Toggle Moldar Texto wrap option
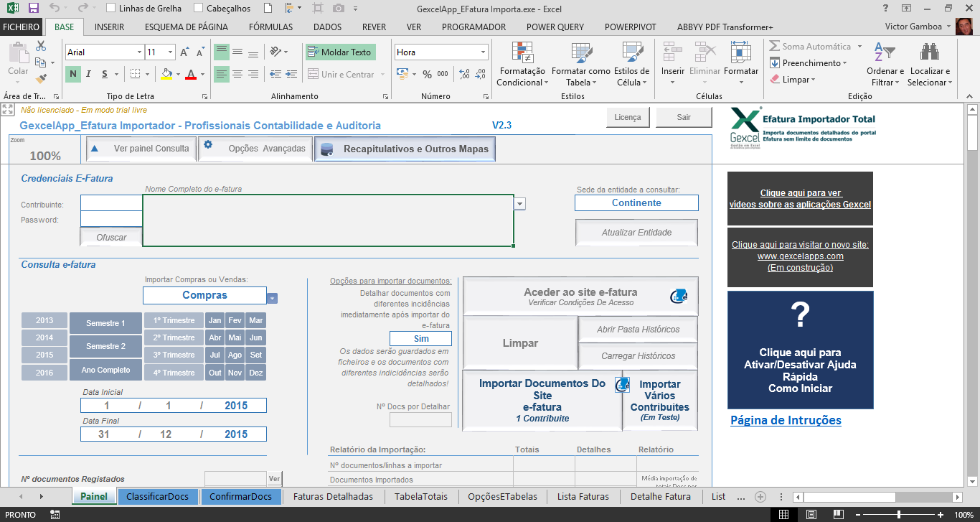Image resolution: width=980 pixels, height=522 pixels. [x=340, y=52]
